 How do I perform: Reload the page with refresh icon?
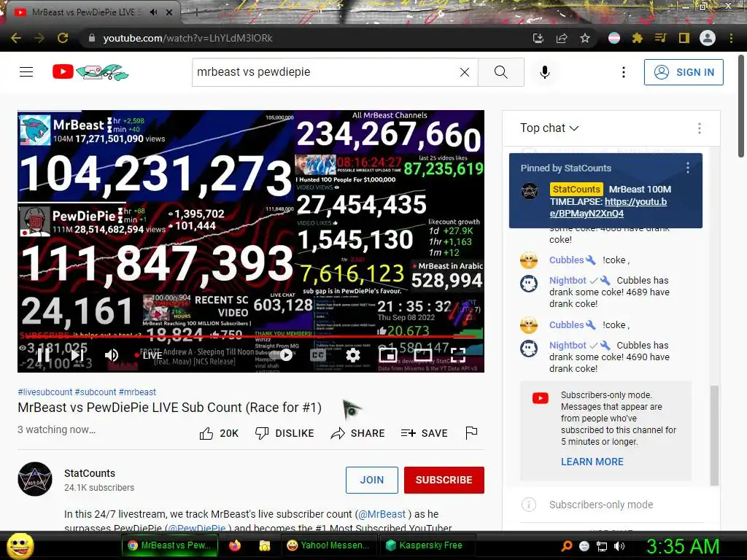[63, 38]
